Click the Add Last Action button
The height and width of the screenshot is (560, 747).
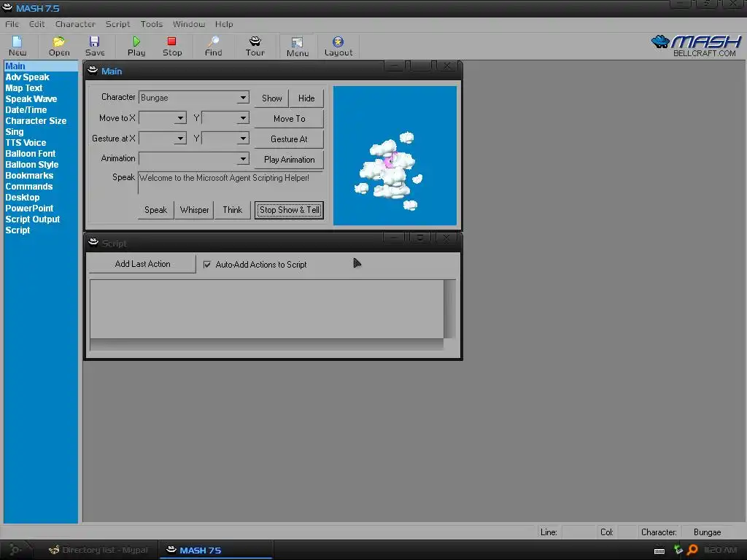coord(142,264)
